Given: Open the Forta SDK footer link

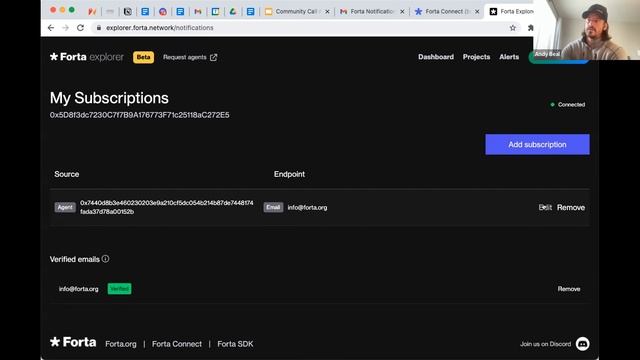Looking at the screenshot, I should [x=235, y=344].
